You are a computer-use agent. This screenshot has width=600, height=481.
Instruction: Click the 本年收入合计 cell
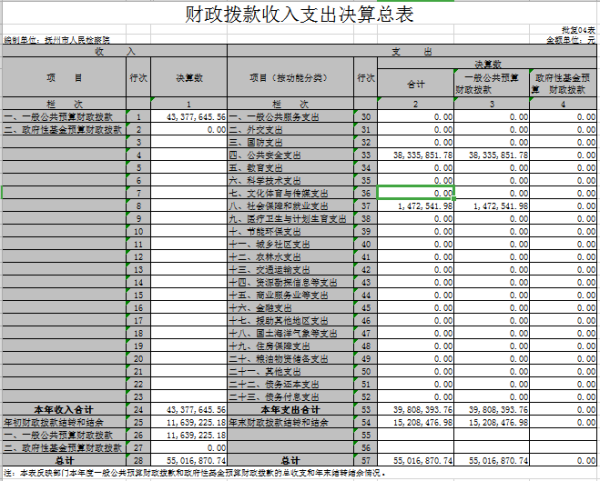coord(64,409)
